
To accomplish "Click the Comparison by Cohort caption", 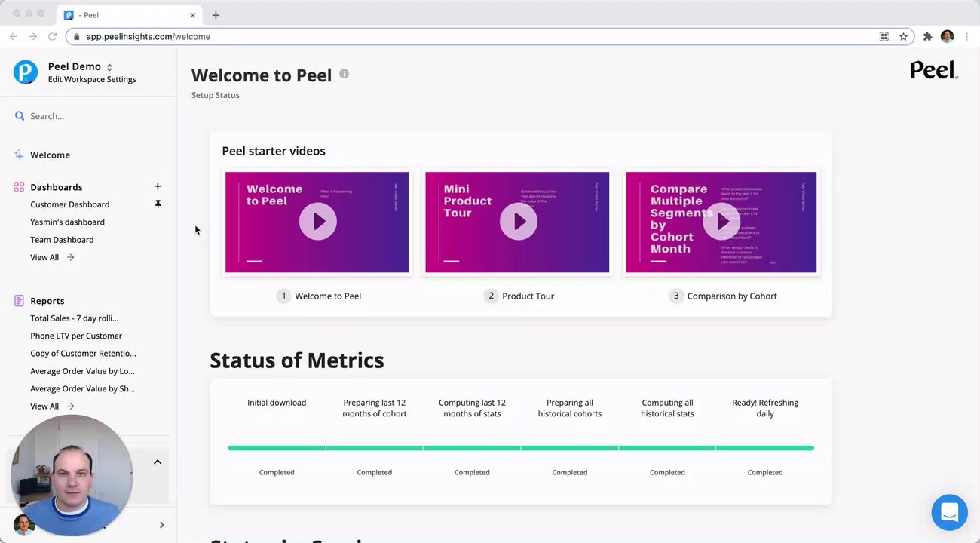I will tap(732, 296).
